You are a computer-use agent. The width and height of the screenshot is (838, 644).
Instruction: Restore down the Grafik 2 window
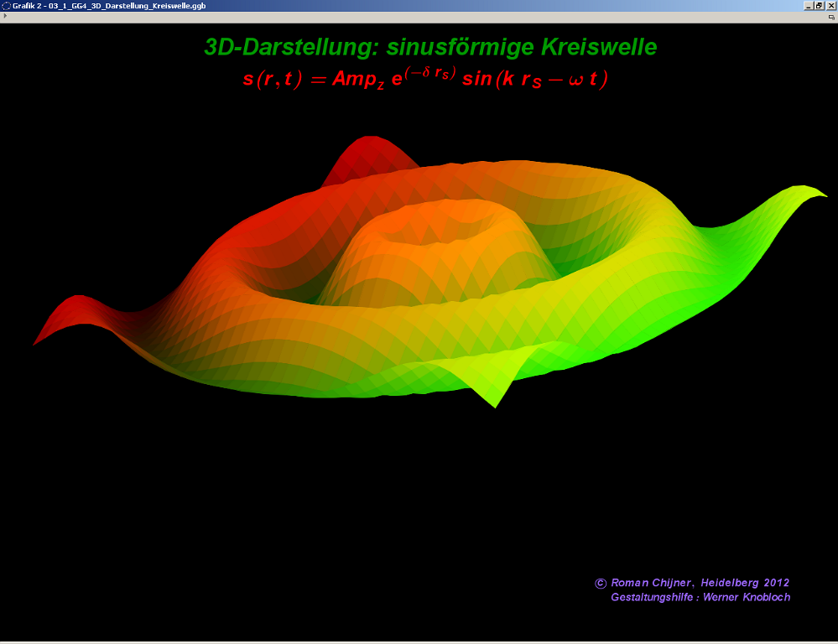pyautogui.click(x=820, y=5)
